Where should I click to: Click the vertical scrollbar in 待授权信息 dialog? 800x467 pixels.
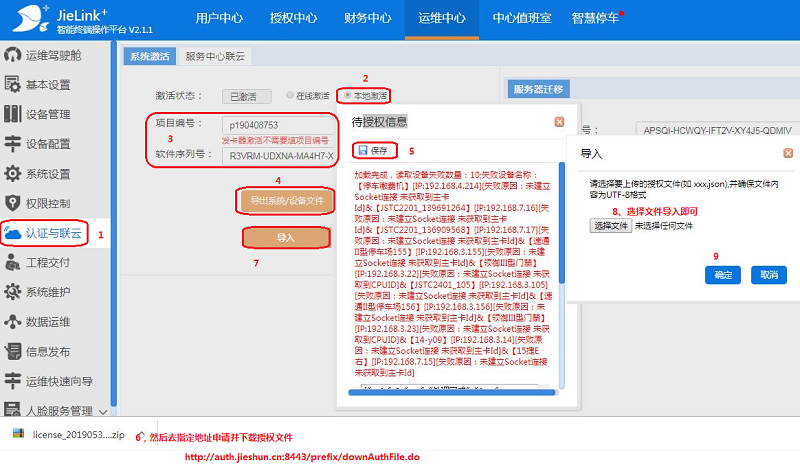tap(562, 223)
